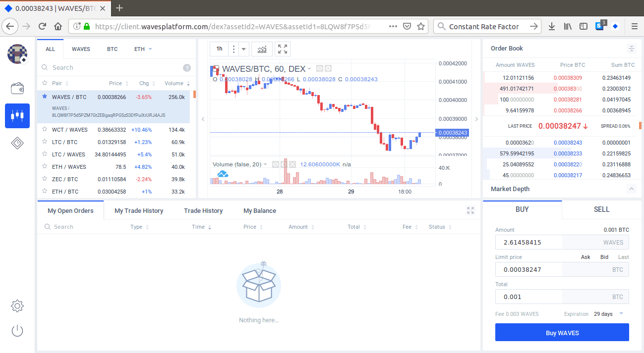Star the ZEC / BTC pair
The height and width of the screenshot is (353, 644).
click(x=45, y=179)
